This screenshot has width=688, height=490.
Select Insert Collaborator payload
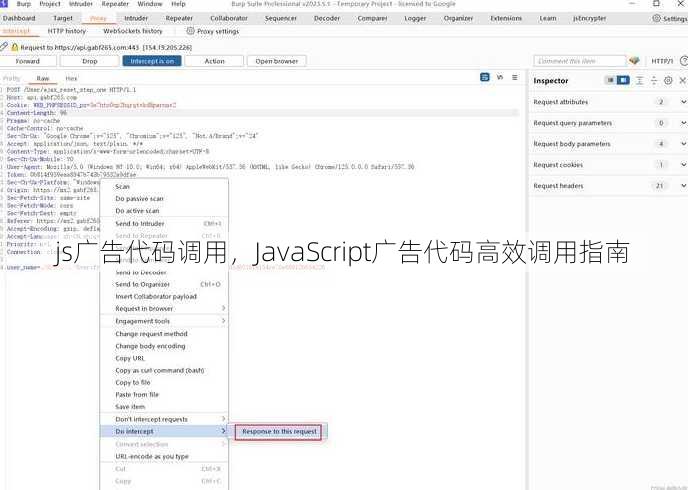(164, 297)
